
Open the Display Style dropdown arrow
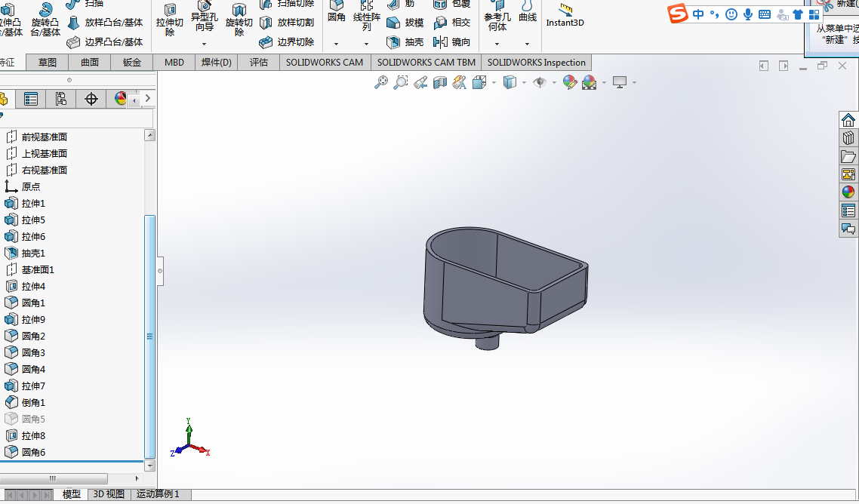click(525, 83)
